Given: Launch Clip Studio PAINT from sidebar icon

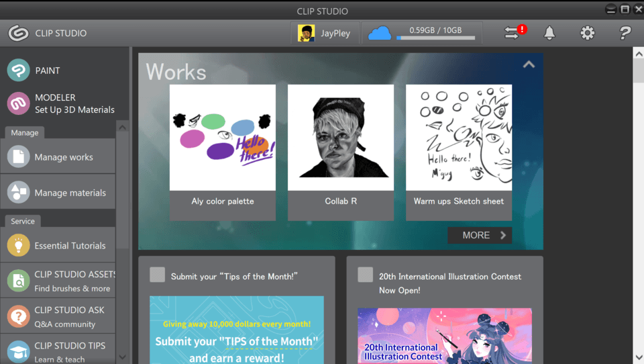Looking at the screenshot, I should [x=19, y=71].
